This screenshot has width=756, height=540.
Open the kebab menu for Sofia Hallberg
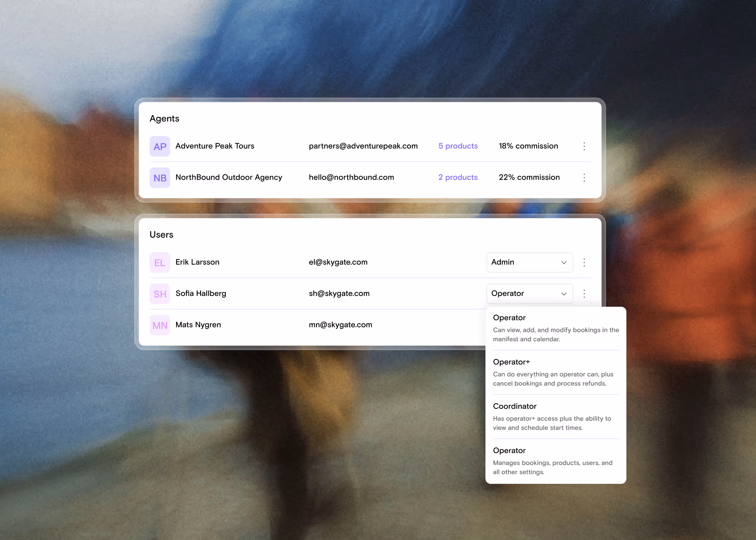(584, 294)
